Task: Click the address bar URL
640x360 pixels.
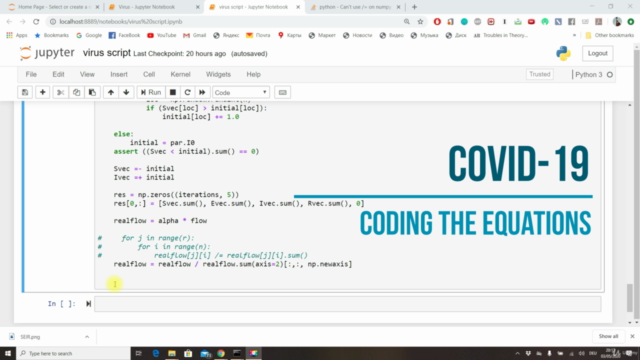Action: point(121,22)
